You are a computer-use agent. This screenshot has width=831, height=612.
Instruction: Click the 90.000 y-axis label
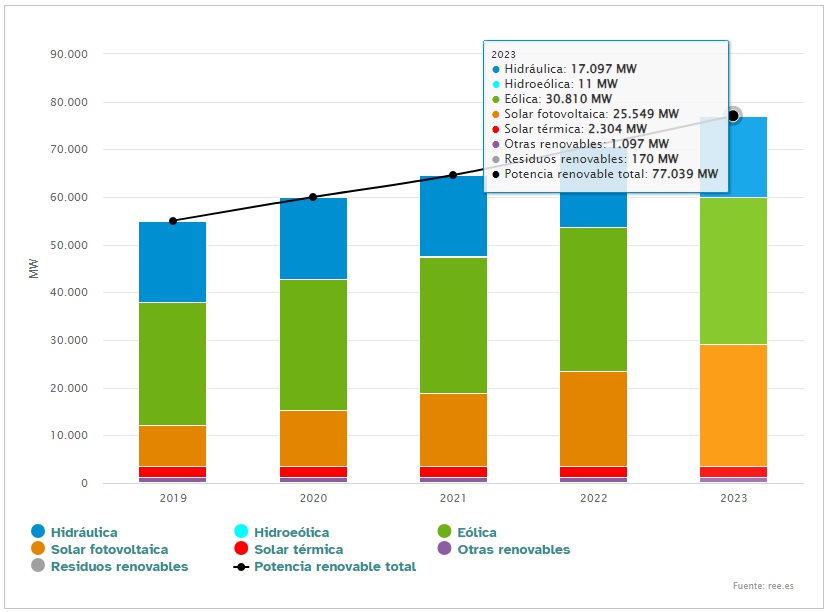pos(69,54)
